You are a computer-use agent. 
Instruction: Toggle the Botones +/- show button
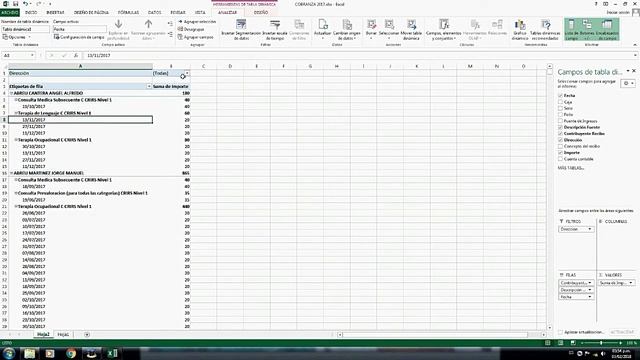tap(587, 29)
